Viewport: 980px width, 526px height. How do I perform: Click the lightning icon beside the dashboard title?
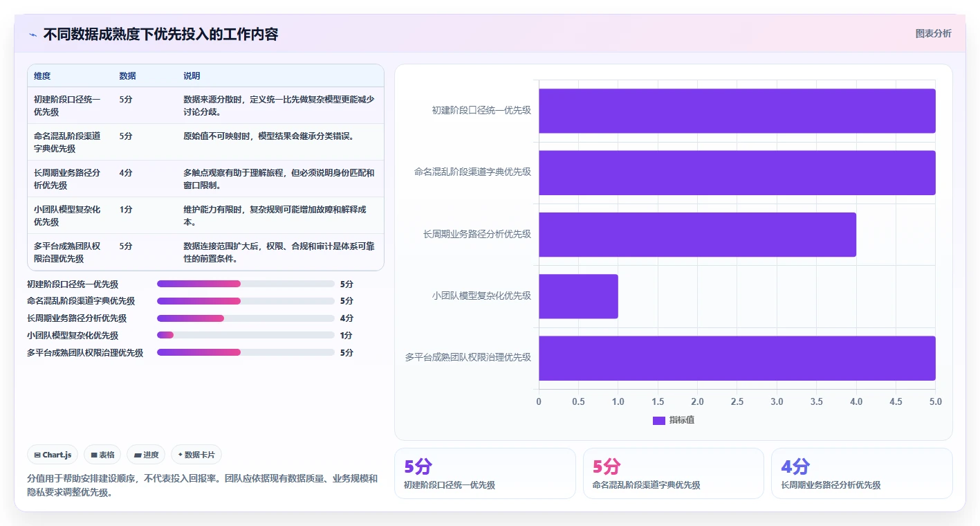[x=33, y=35]
